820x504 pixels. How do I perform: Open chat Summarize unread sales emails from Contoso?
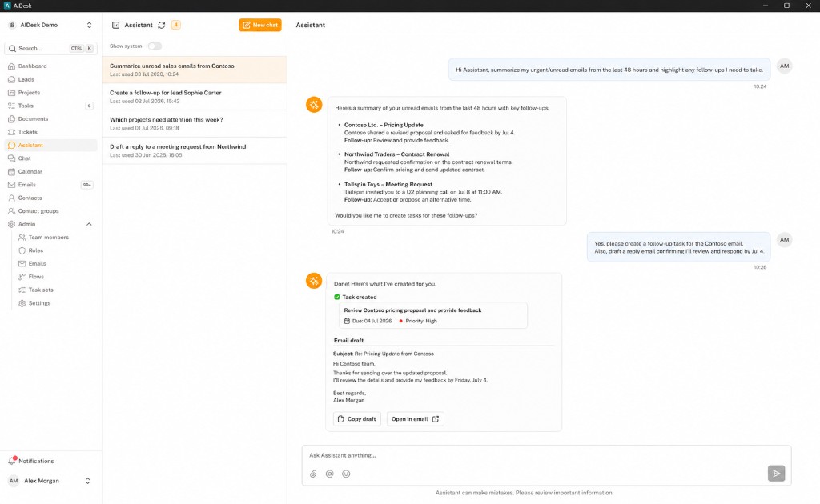click(195, 70)
